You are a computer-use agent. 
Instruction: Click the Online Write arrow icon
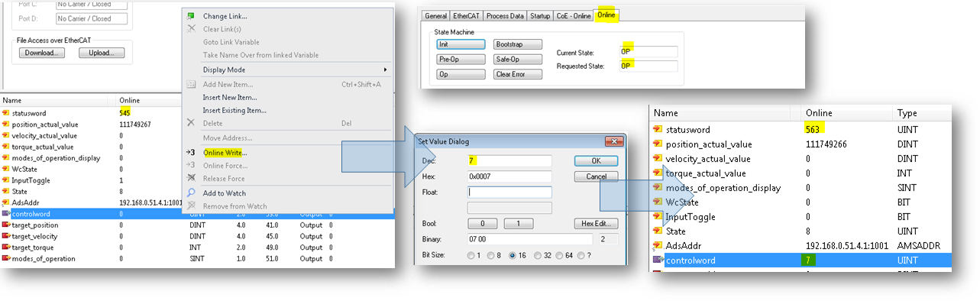(x=191, y=152)
